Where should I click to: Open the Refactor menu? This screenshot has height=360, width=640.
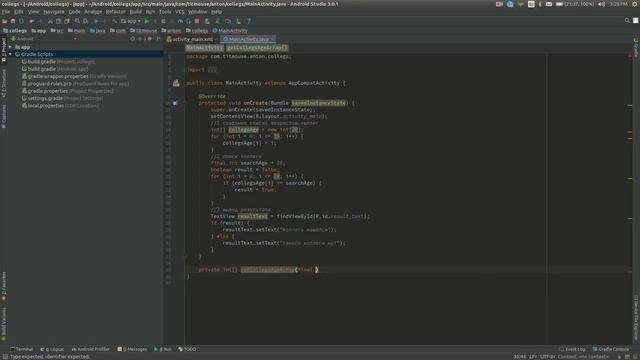(116, 12)
